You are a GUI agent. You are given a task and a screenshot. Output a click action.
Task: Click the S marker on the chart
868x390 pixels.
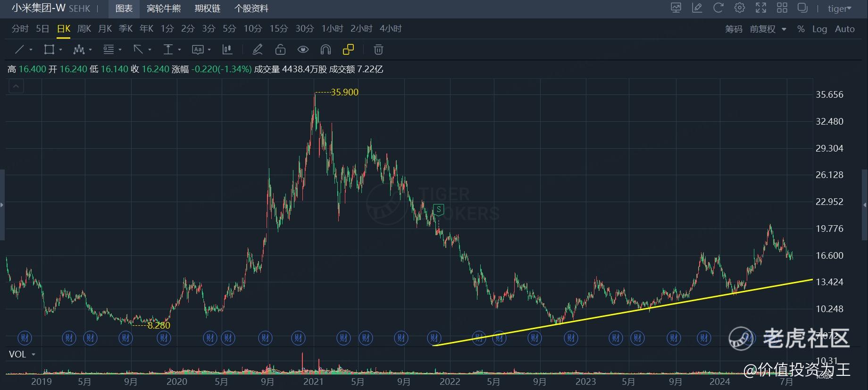click(x=439, y=210)
